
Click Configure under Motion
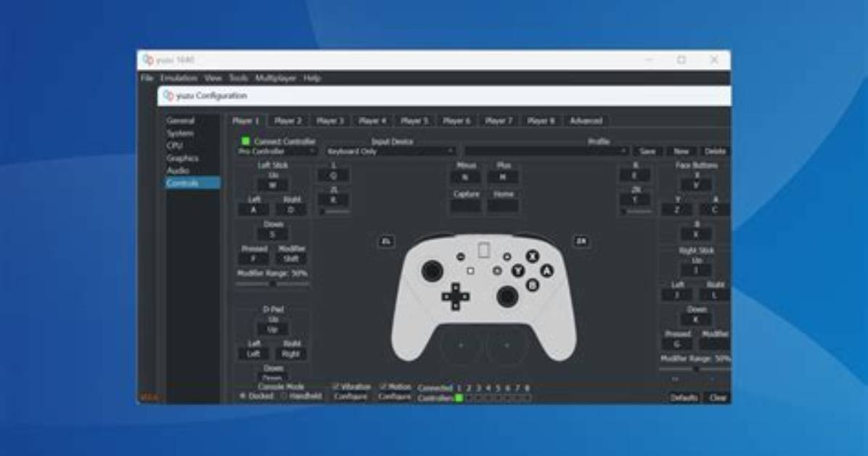pos(395,397)
